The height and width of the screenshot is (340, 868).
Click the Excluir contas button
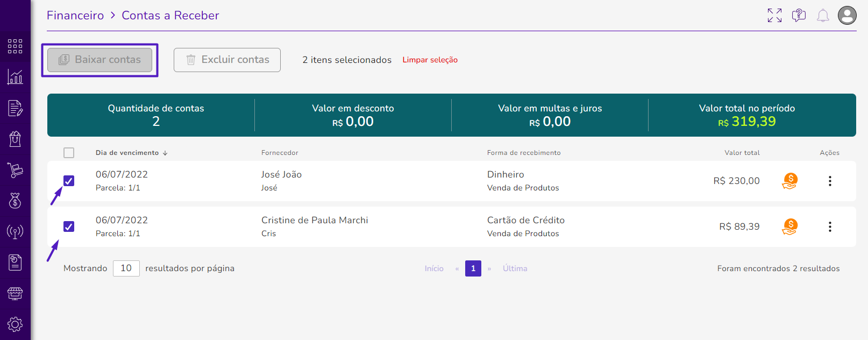coord(227,60)
